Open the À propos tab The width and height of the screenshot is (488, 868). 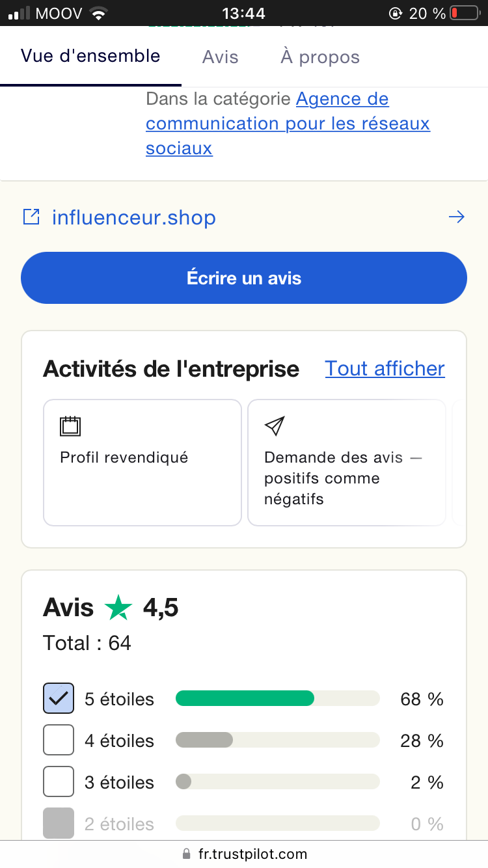(320, 57)
